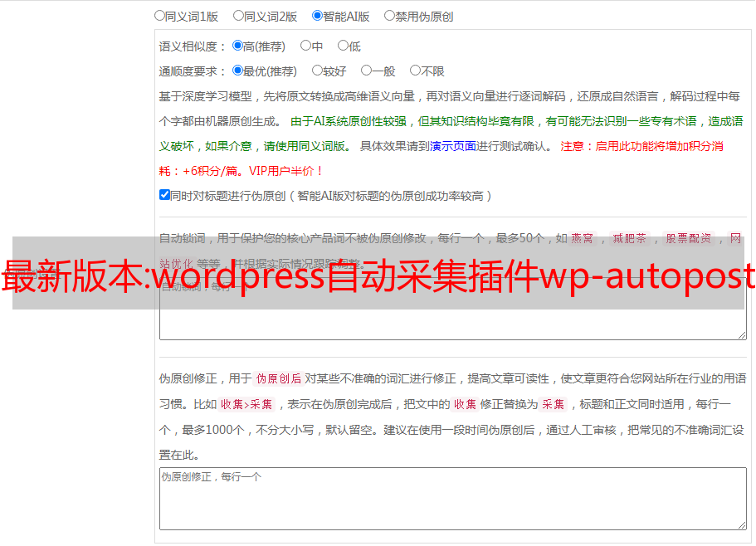Set 通顺度要求 to 较好
The width and height of the screenshot is (756, 546).
click(x=317, y=71)
